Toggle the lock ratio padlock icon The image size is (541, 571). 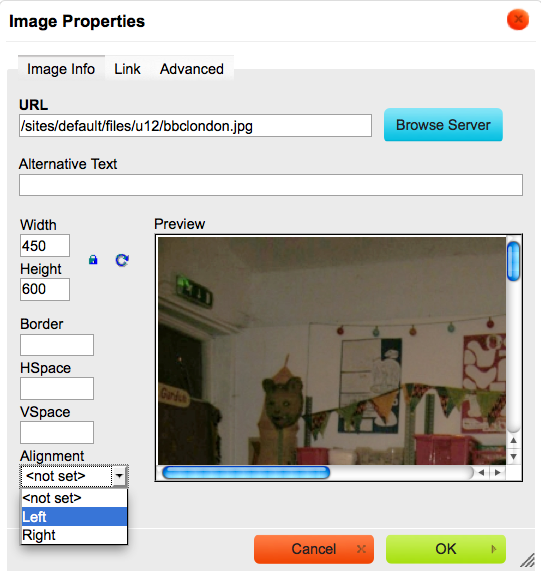tap(93, 260)
